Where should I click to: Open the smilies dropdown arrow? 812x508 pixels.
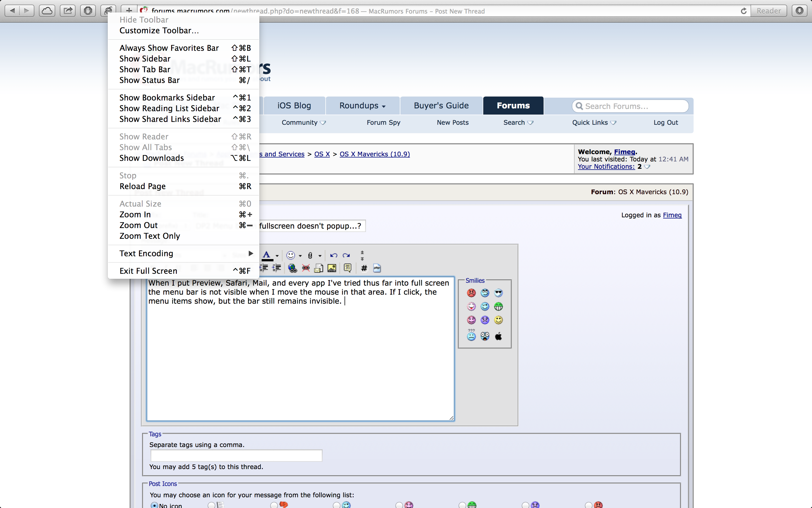point(300,256)
